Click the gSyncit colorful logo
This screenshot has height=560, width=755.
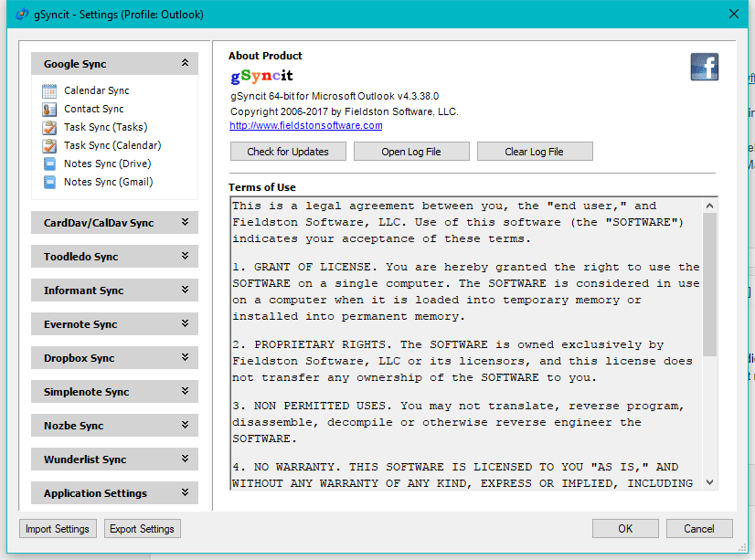click(261, 76)
